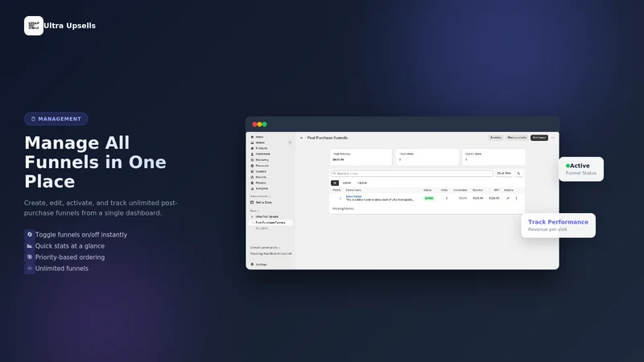Viewport: 644px width, 362px height.
Task: Click the Ultra Upsells logo icon
Action: coord(34,26)
